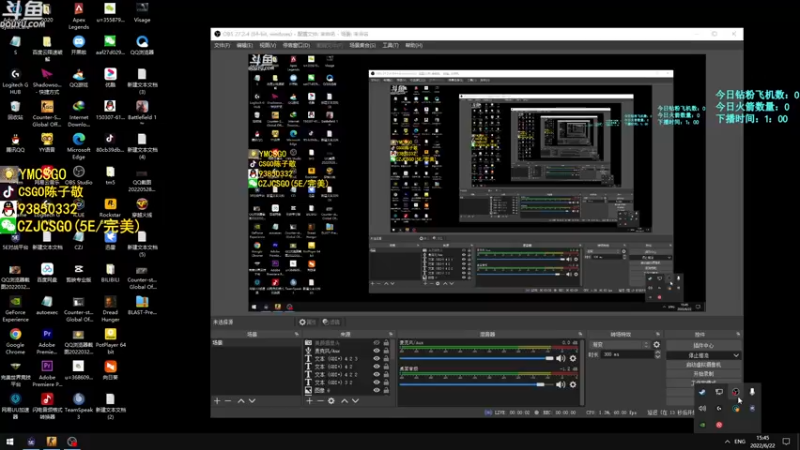Toggle lock for 麦克风/Aux source
Viewport: 800px width, 450px height.
pos(386,351)
